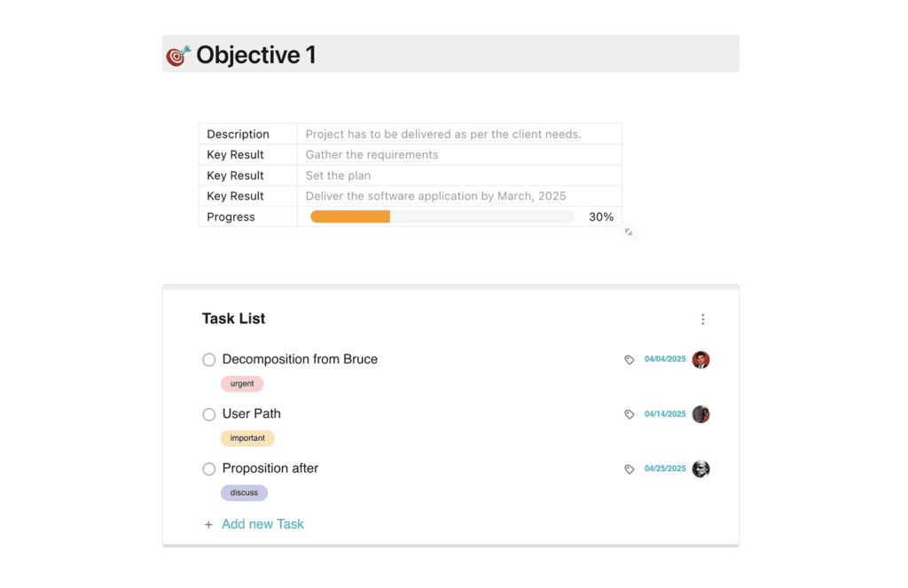Click the tag icon on the User Path row
This screenshot has width=908, height=588.
tap(630, 414)
